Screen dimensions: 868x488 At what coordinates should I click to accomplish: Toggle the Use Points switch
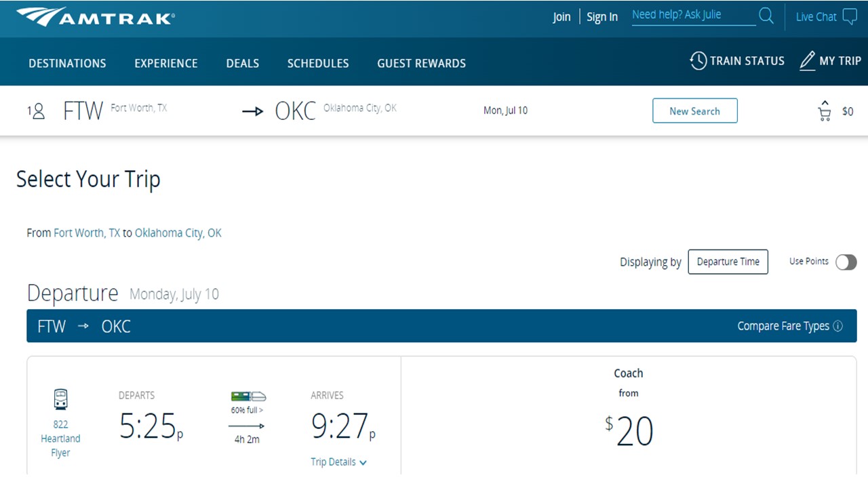(x=846, y=262)
